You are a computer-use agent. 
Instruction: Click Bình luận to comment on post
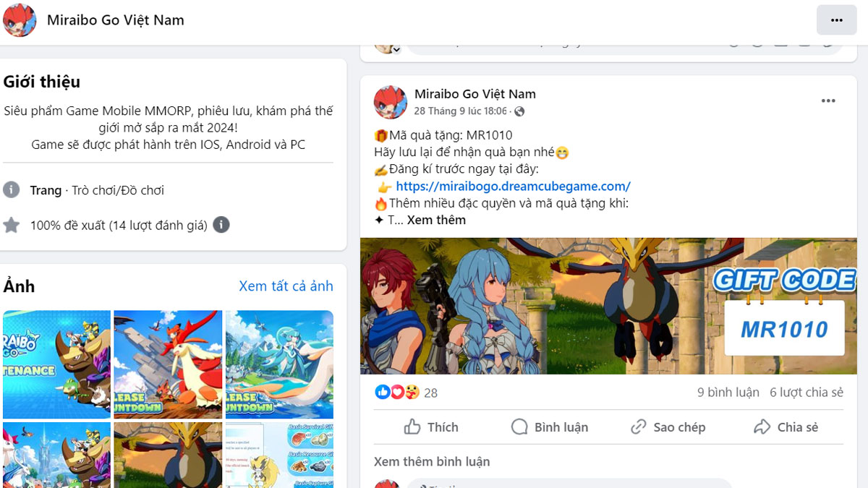(x=550, y=427)
